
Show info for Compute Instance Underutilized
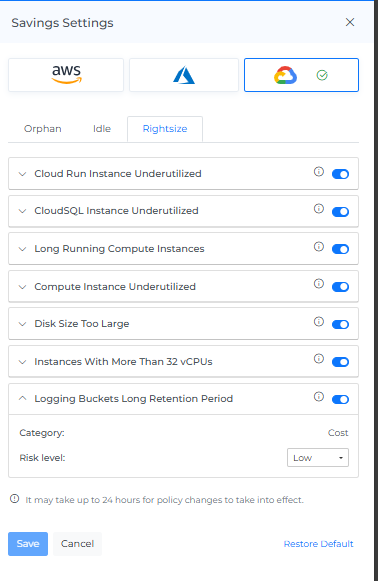pyautogui.click(x=319, y=284)
